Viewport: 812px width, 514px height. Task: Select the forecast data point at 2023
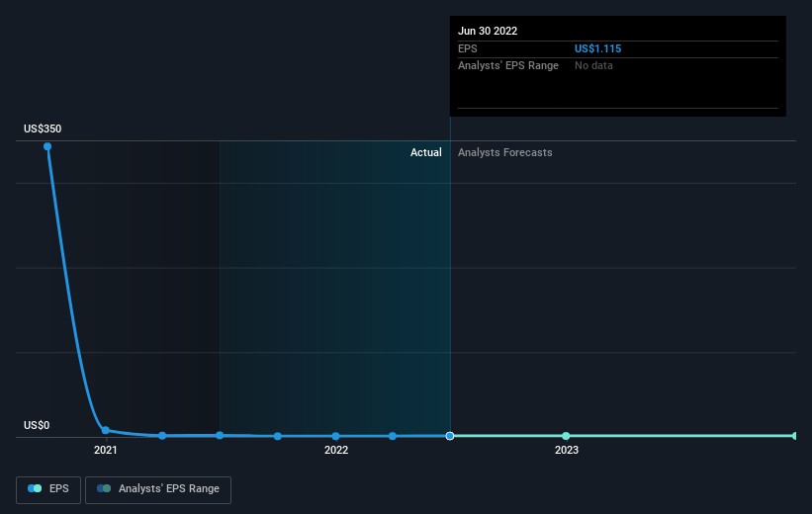(566, 436)
